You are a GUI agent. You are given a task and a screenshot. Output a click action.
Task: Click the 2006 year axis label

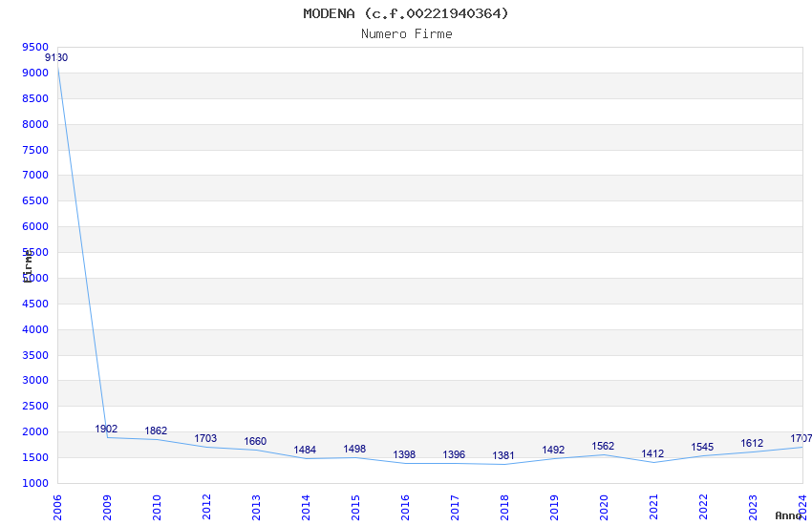(x=57, y=508)
